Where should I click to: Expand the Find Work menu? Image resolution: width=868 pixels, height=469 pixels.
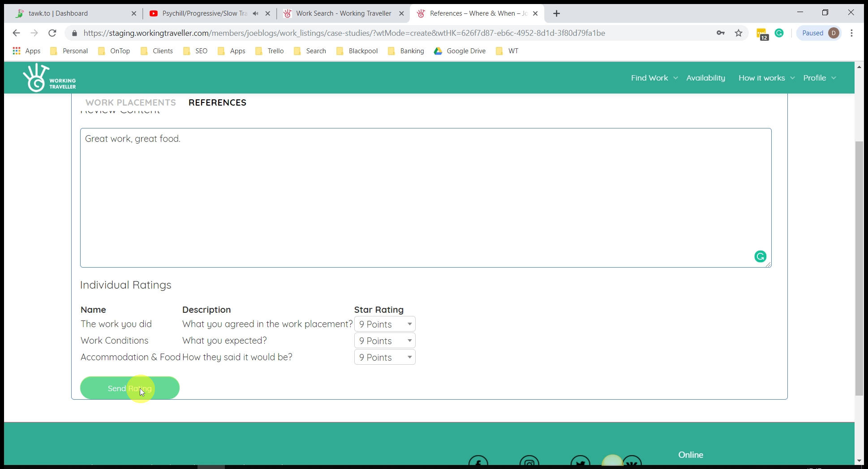click(654, 78)
